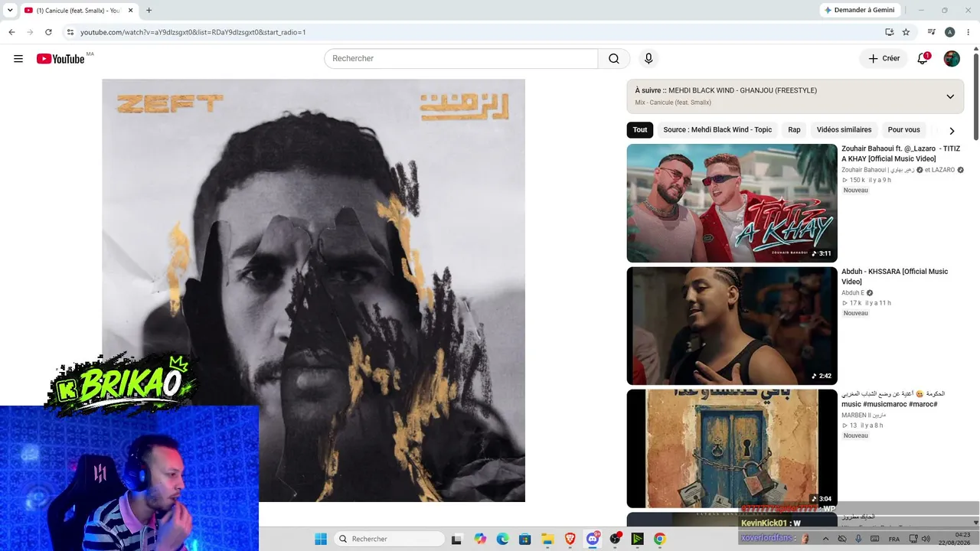This screenshot has height=551, width=980.
Task: Open Task View on the taskbar
Action: point(456,539)
